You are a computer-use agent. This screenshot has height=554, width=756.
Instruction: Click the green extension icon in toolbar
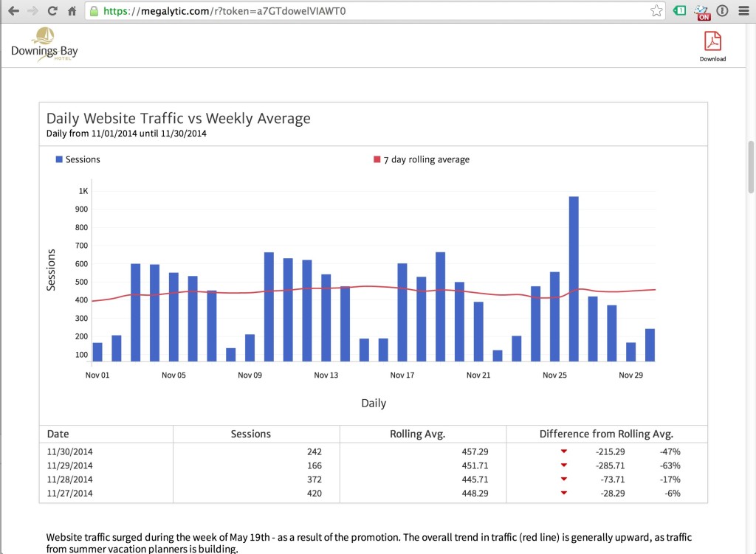(679, 11)
